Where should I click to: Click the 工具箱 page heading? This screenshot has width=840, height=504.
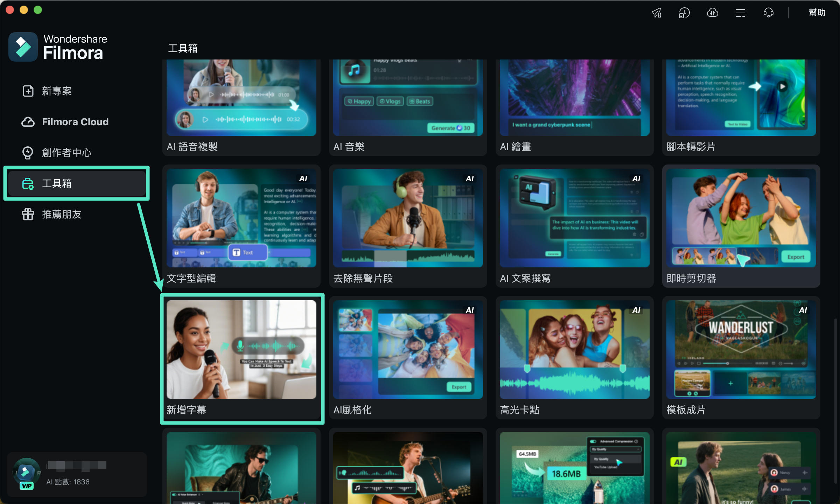point(183,48)
